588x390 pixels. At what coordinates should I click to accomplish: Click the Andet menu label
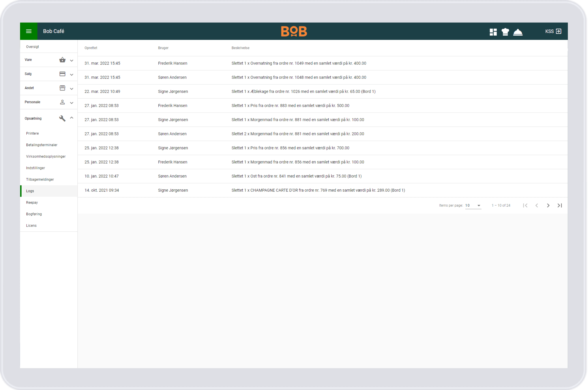tap(29, 88)
